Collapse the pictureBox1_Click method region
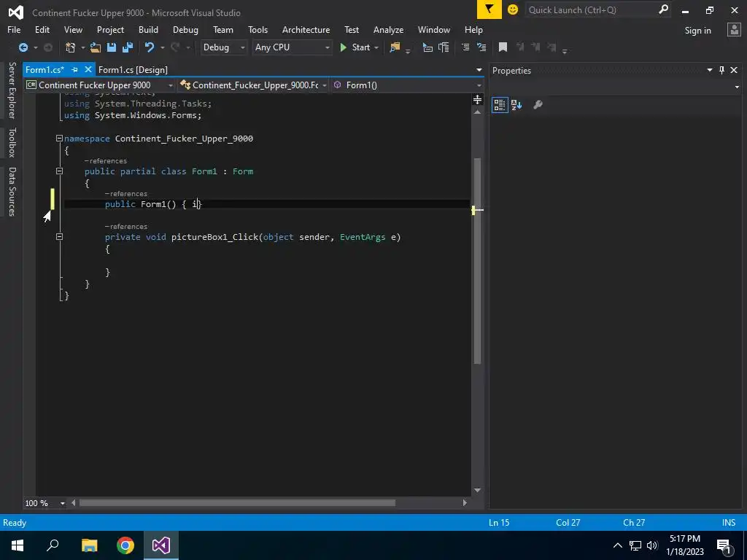This screenshot has width=747, height=560. 59,237
